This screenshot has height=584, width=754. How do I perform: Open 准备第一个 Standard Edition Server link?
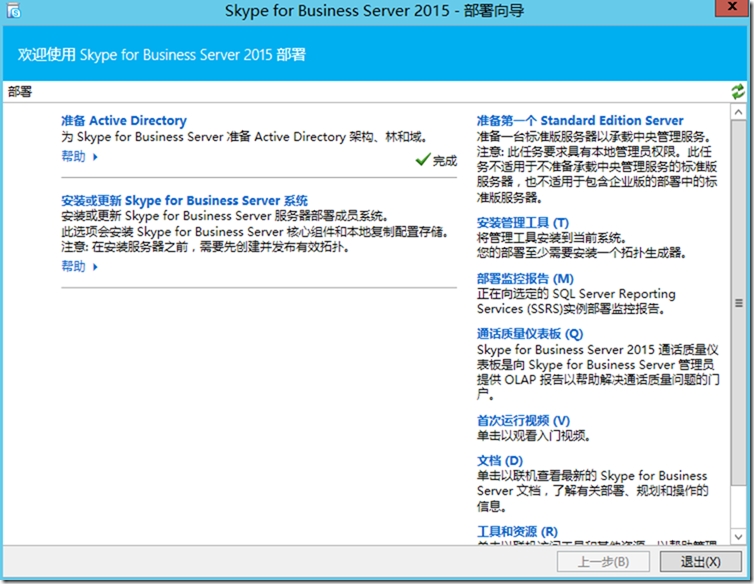coord(580,120)
